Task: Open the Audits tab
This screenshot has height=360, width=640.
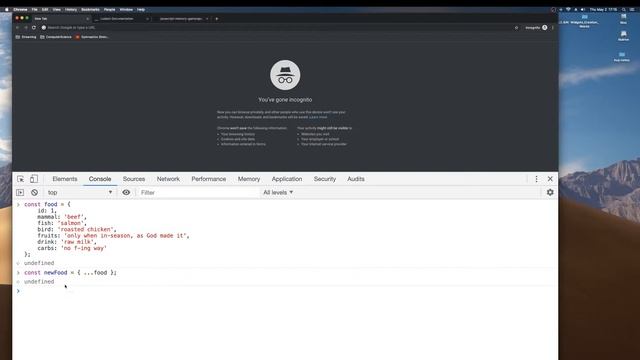Action: coord(356,179)
